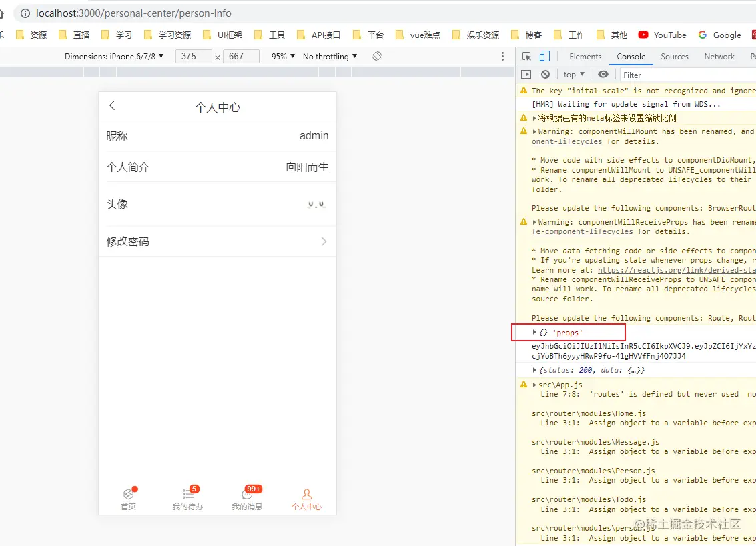Open Dimensions iPhone 6/7/8 device dropdown

(x=114, y=57)
